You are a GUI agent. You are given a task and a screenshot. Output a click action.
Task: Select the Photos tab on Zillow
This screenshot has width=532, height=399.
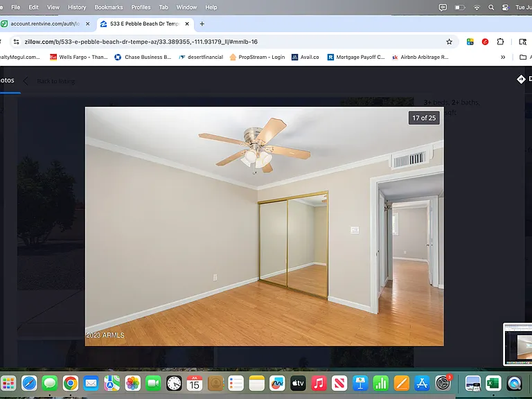point(8,80)
